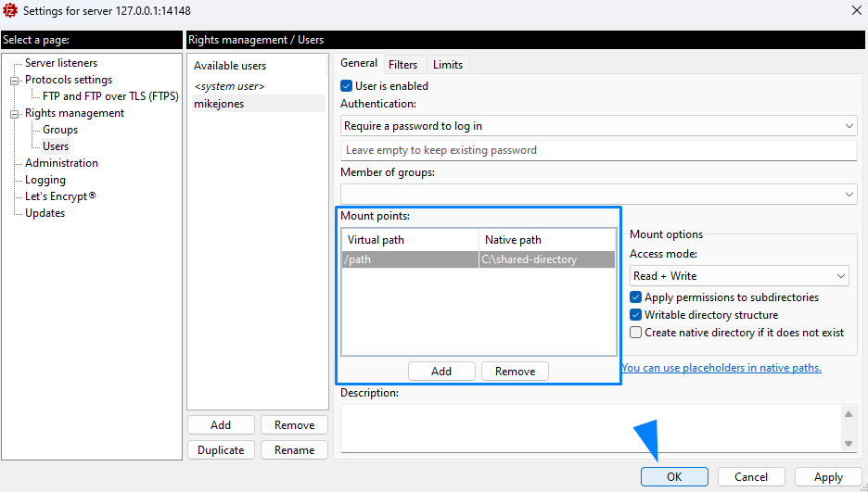868x492 pixels.
Task: Add a new mount point
Action: coord(441,372)
